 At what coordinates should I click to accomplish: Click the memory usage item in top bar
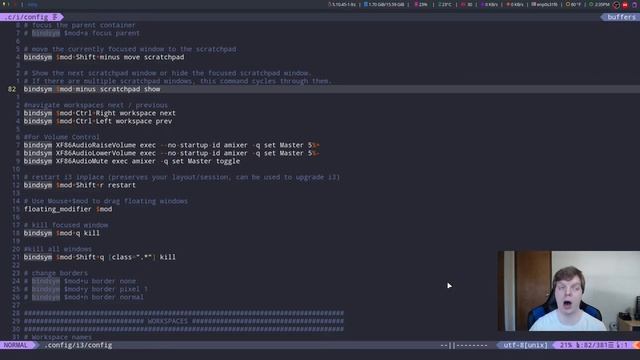click(384, 4)
